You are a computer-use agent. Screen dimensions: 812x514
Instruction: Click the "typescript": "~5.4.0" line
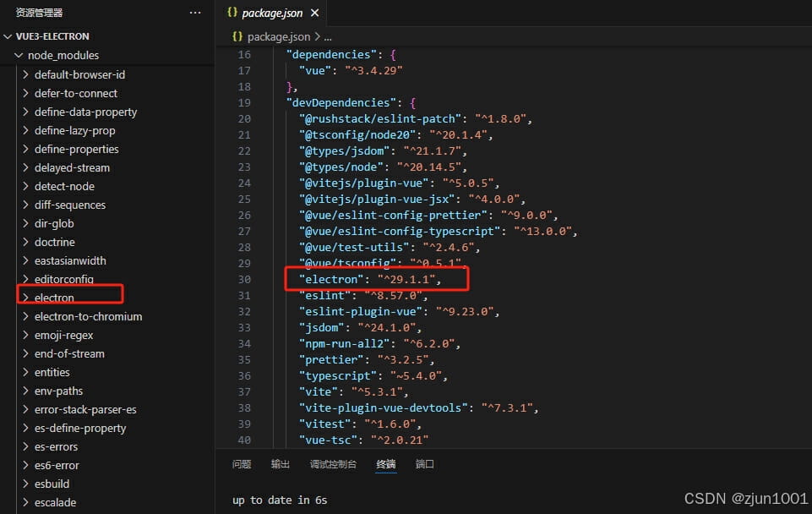coord(373,375)
